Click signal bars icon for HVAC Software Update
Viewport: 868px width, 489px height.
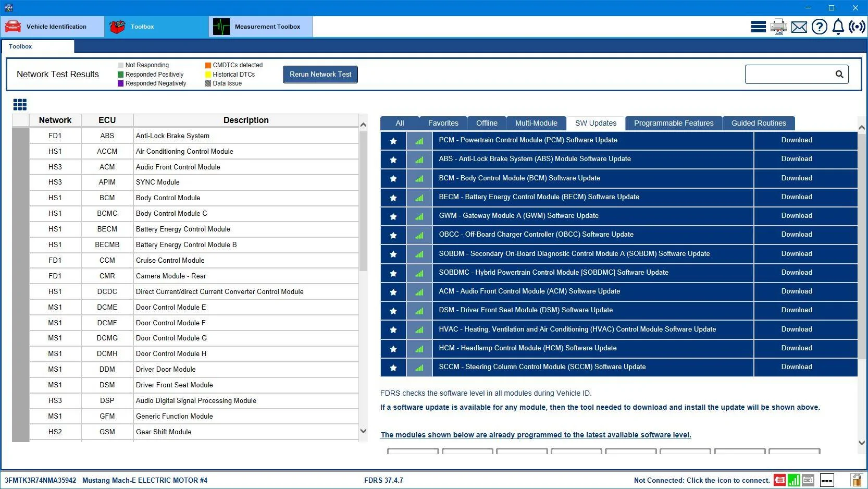tap(419, 330)
